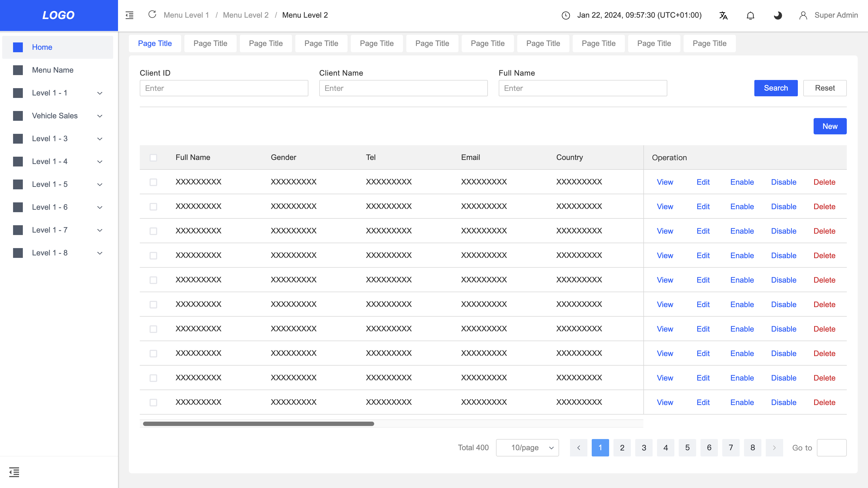868x488 pixels.
Task: Expand the Level 1 - 6 menu chevron
Action: click(100, 208)
